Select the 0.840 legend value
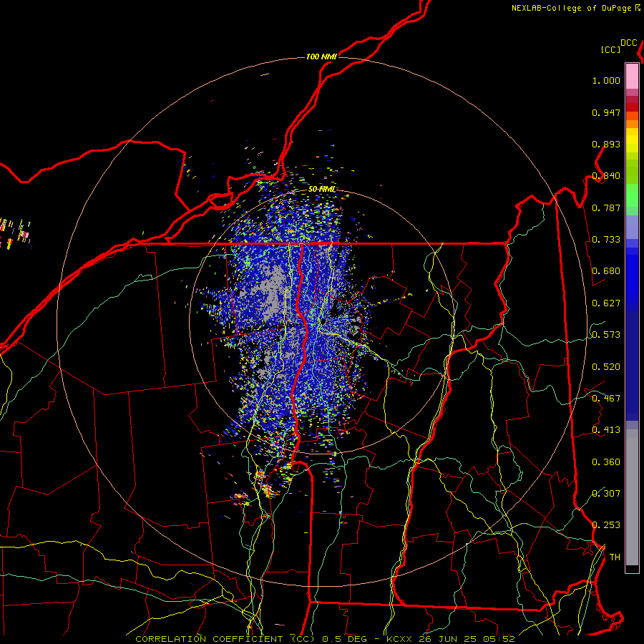Image resolution: width=644 pixels, height=644 pixels. 606,176
